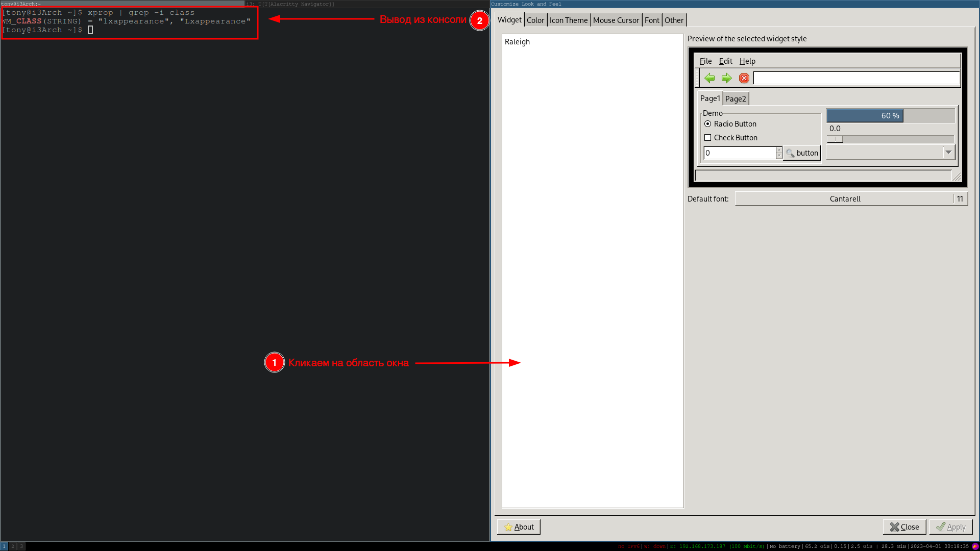Screen dimensions: 980x551
Task: Click the '65.2 GiB' status bar entry
Action: coord(817,546)
